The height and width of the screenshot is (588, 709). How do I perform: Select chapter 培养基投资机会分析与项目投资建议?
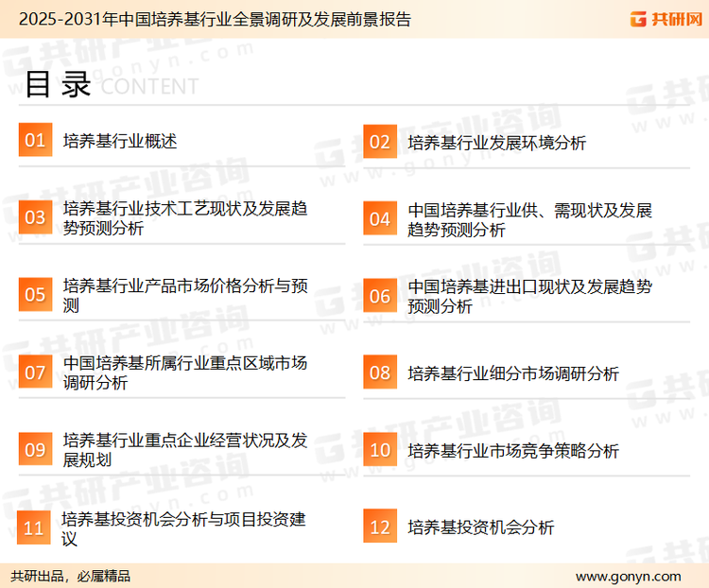[x=183, y=528]
